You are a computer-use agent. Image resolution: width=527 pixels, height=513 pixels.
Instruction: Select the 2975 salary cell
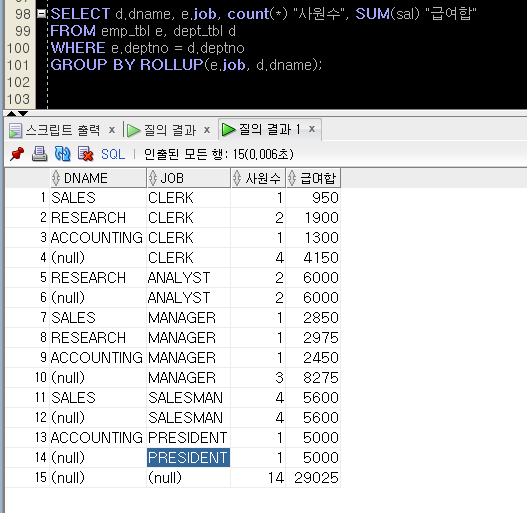point(313,338)
